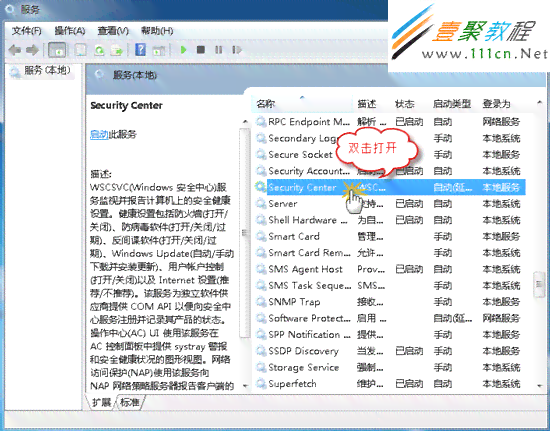The width and height of the screenshot is (550, 431).
Task: Click the Refresh toolbar icon
Action: point(100,50)
